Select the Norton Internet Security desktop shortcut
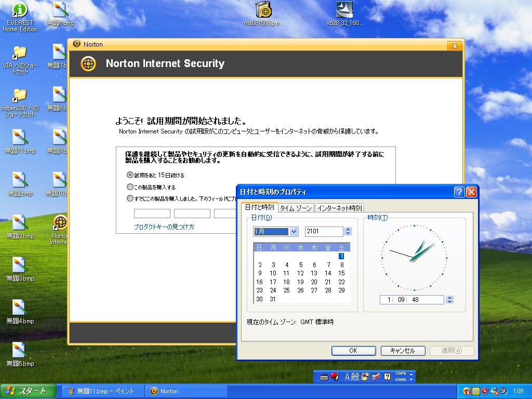The height and width of the screenshot is (399, 532). pos(60,230)
